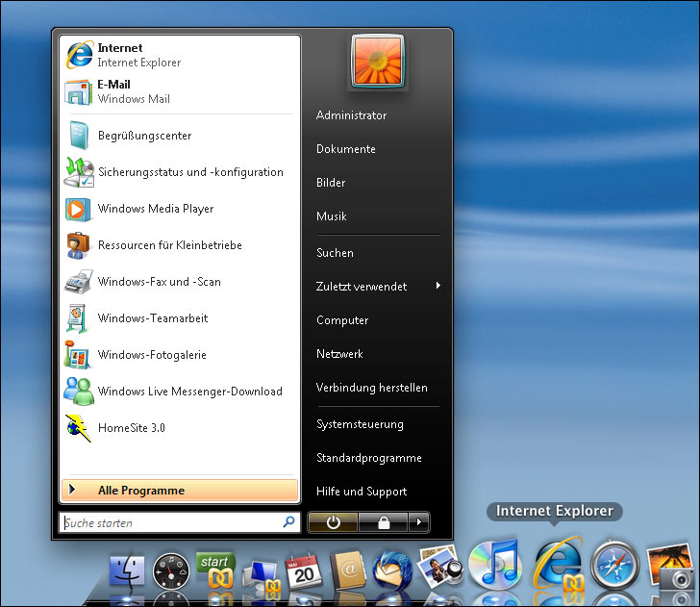Click the magnifier icon in the search box
This screenshot has width=700, height=607.
pyautogui.click(x=288, y=521)
